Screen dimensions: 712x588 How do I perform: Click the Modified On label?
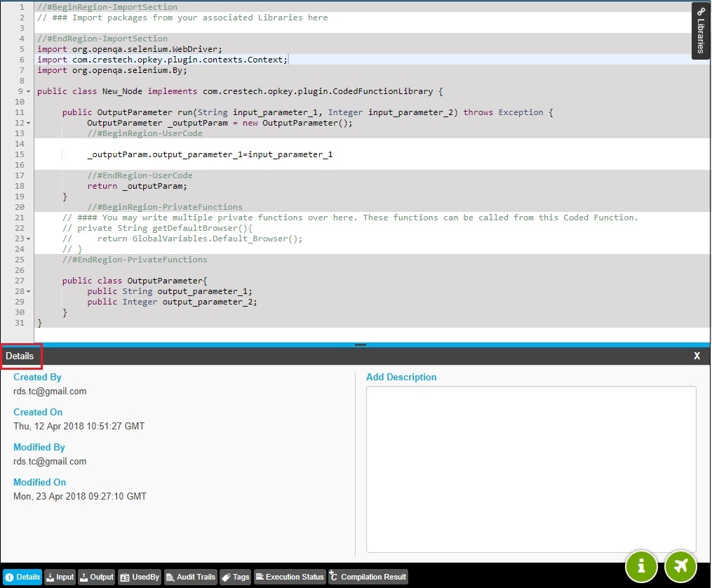point(39,482)
